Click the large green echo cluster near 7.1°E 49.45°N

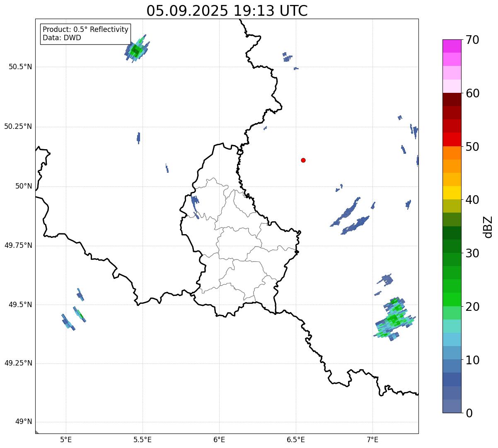(x=394, y=318)
